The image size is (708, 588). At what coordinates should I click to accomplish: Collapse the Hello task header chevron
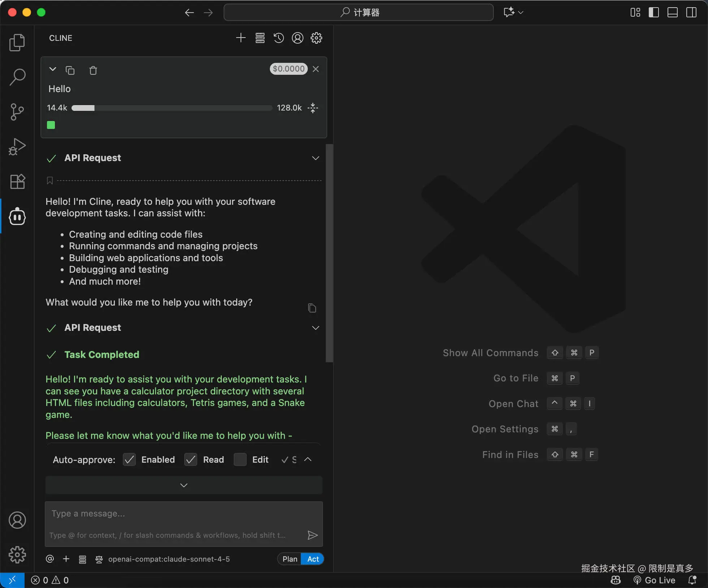click(x=53, y=69)
